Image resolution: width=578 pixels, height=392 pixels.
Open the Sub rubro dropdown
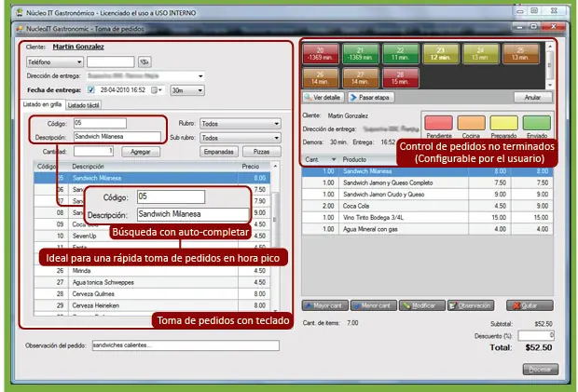241,138
